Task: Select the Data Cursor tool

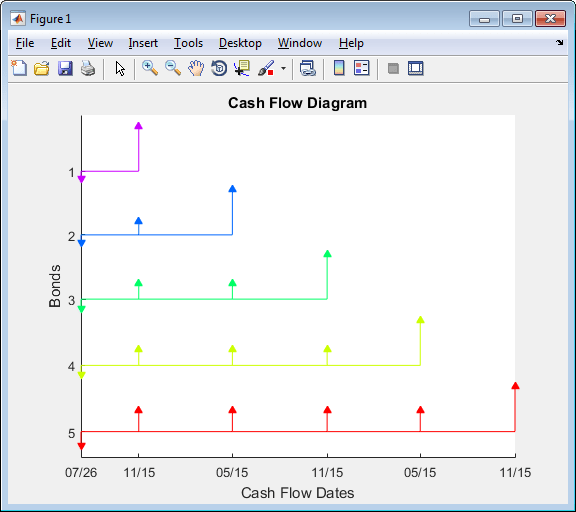Action: 242,68
